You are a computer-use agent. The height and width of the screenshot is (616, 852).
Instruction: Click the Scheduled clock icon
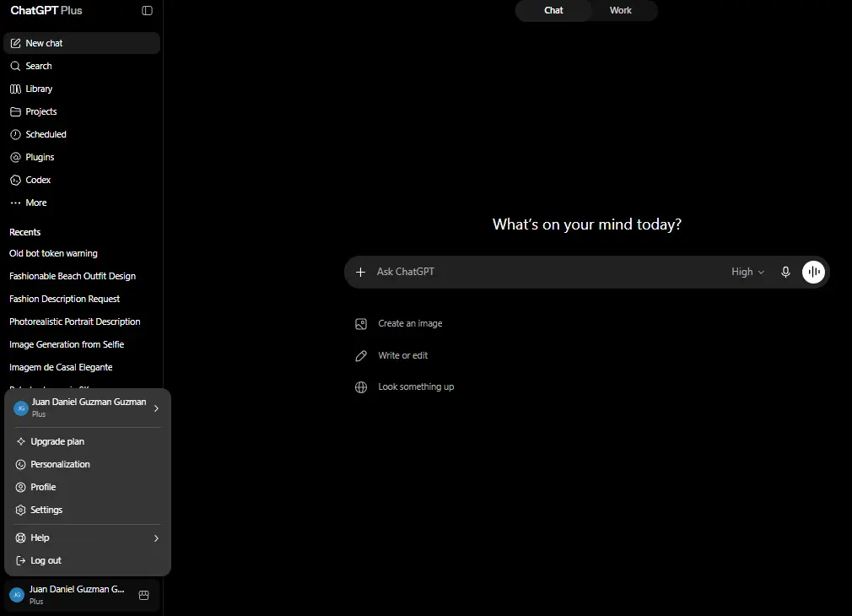point(16,134)
